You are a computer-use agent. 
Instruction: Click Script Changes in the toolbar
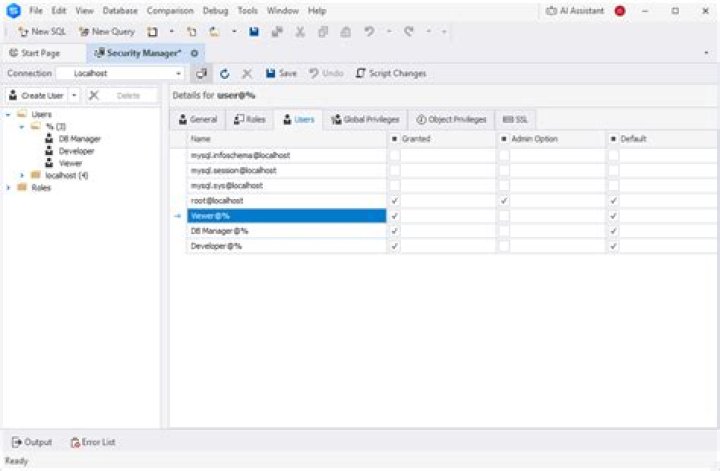pos(390,73)
